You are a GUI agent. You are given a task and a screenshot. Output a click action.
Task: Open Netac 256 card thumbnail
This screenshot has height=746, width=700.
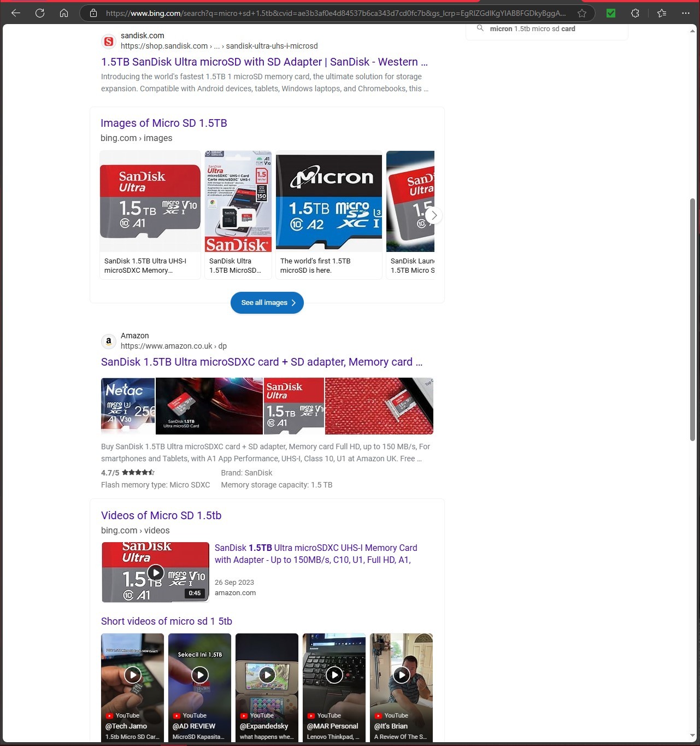(128, 406)
